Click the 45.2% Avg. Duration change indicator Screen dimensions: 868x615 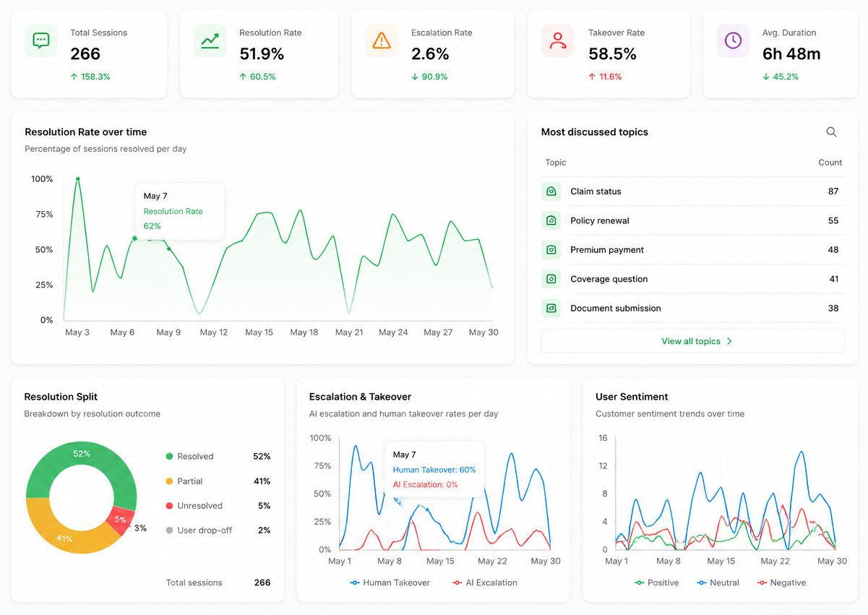pos(781,77)
